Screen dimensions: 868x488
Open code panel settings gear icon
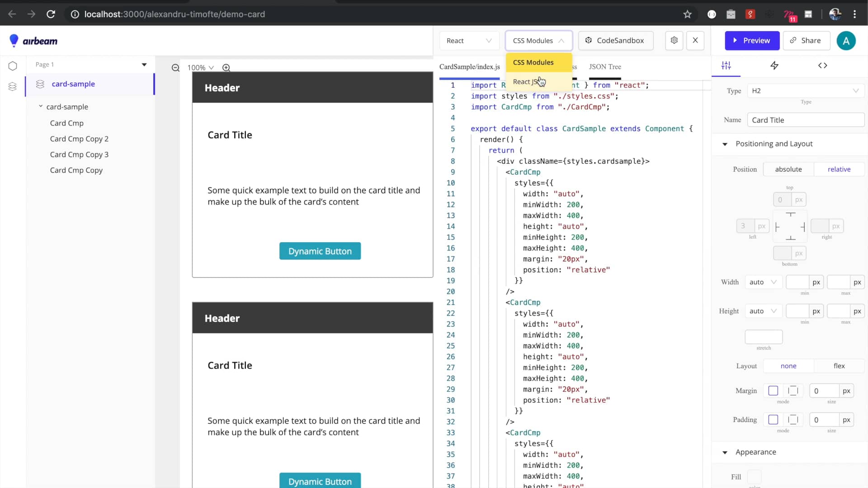(674, 40)
